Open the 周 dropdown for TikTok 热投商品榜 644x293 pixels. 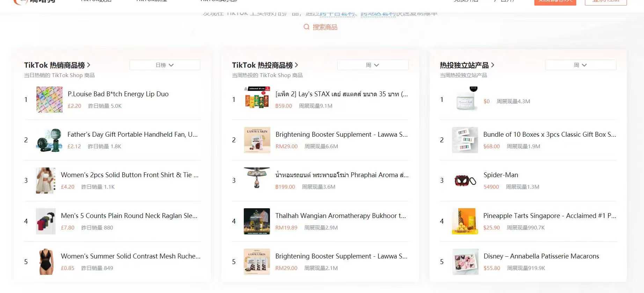click(373, 65)
